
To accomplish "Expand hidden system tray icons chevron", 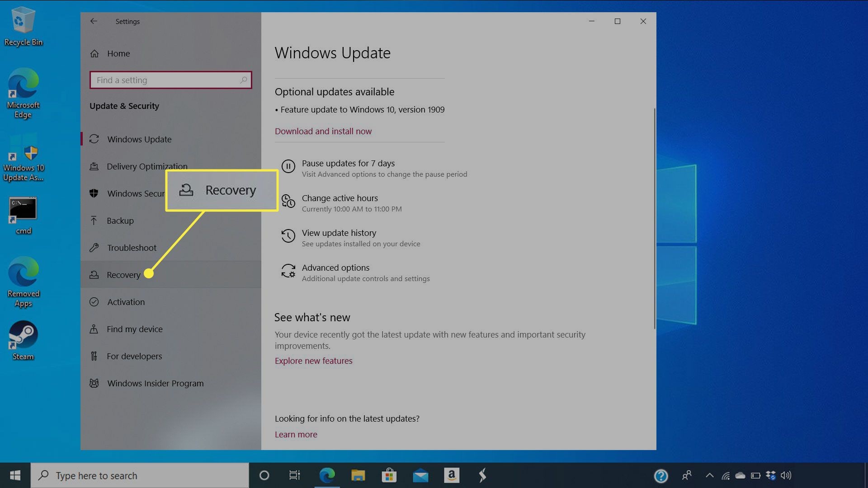I will point(709,475).
